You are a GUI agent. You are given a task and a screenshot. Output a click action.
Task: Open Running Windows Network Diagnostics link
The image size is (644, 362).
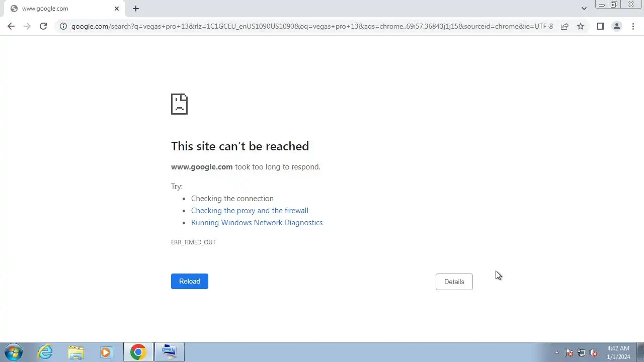(x=257, y=223)
